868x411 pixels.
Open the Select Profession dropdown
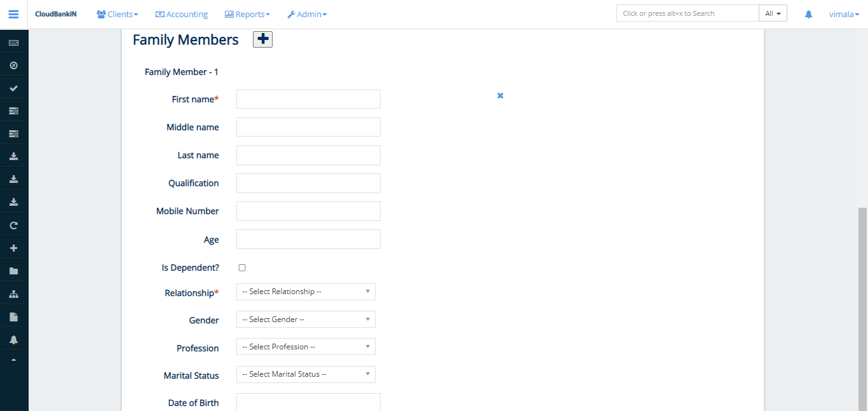pyautogui.click(x=306, y=347)
